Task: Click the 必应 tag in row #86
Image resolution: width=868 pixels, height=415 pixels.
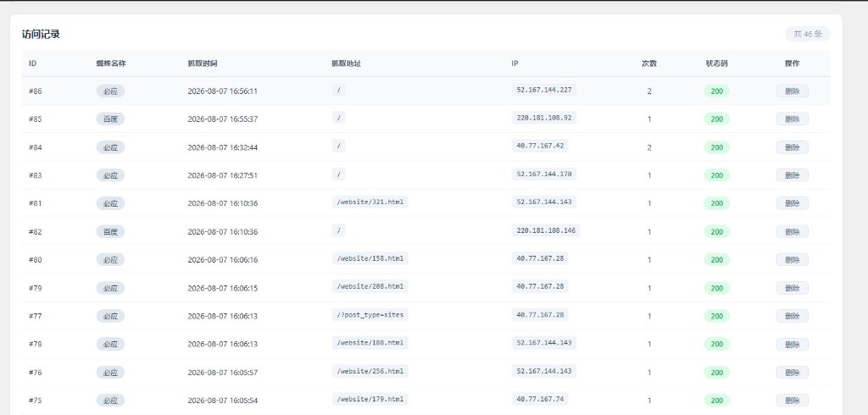Action: 110,91
